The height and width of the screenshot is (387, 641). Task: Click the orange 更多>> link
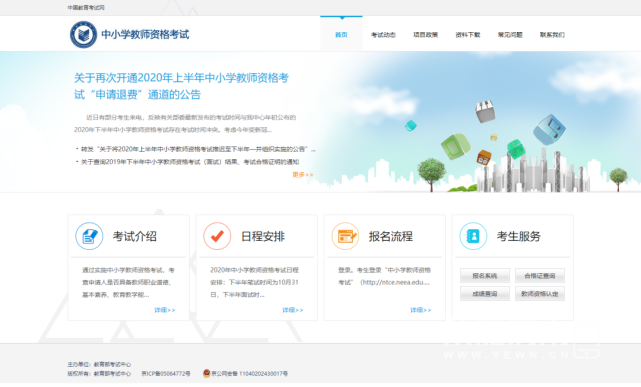coord(303,174)
